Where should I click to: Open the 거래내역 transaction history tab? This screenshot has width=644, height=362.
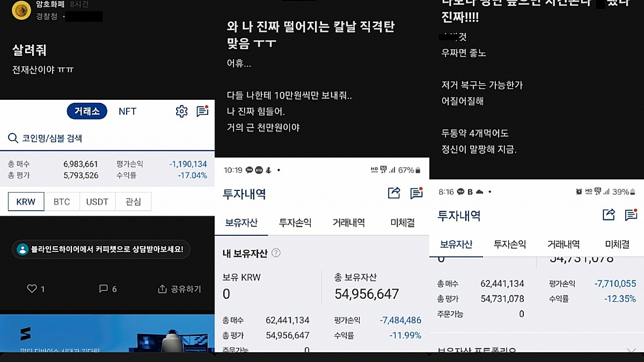tap(348, 223)
